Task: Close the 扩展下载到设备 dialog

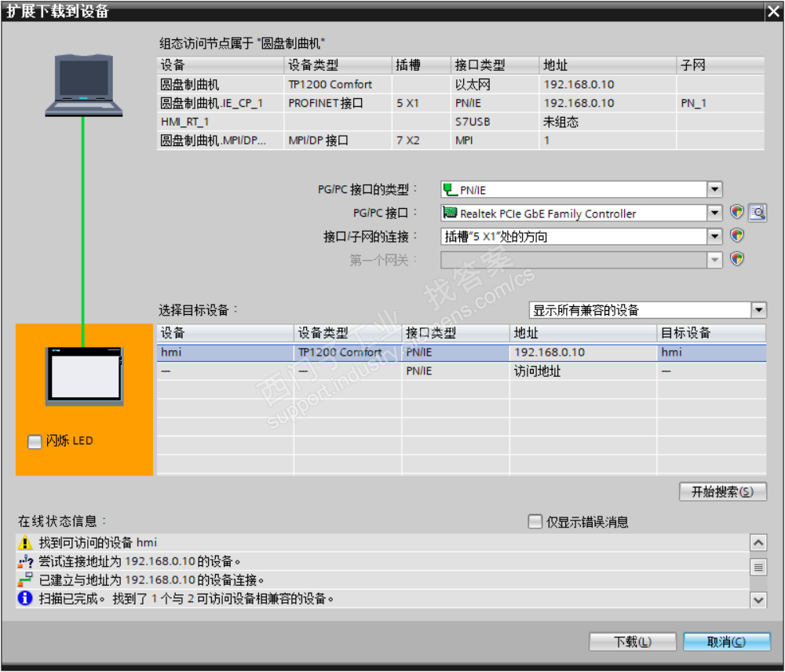Action: 773,11
